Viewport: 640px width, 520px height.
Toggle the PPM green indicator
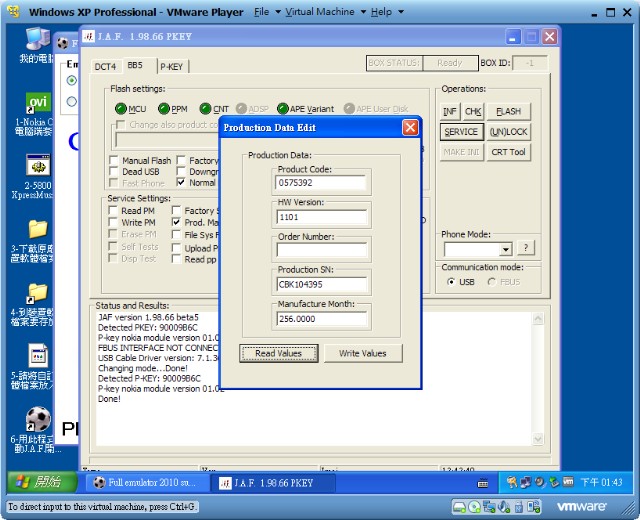(163, 109)
